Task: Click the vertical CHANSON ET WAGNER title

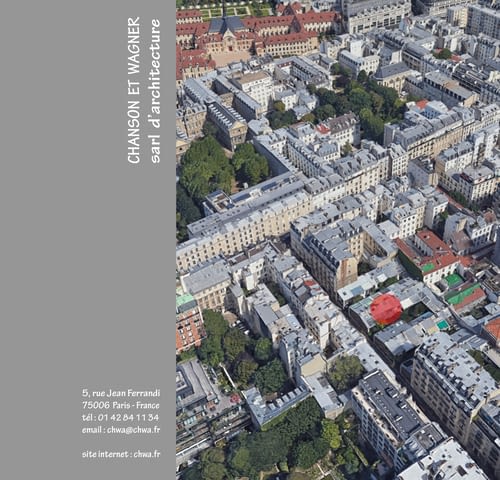Action: [134, 90]
